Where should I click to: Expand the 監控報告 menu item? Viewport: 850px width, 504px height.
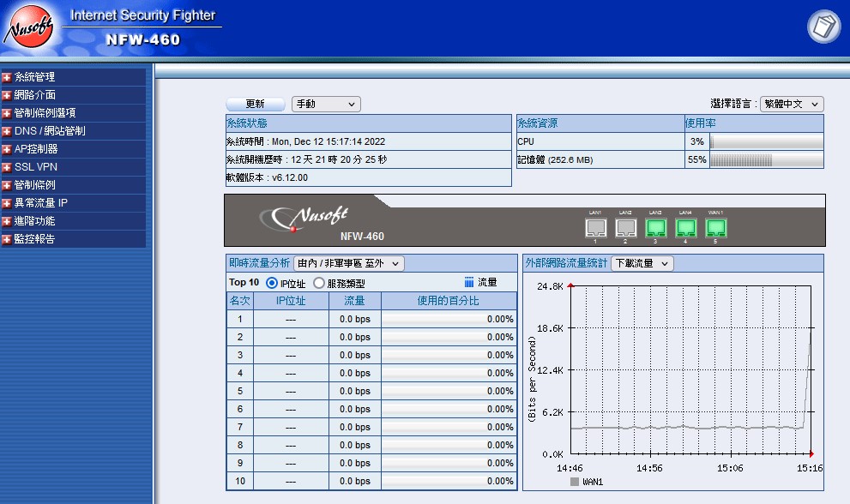click(x=34, y=239)
